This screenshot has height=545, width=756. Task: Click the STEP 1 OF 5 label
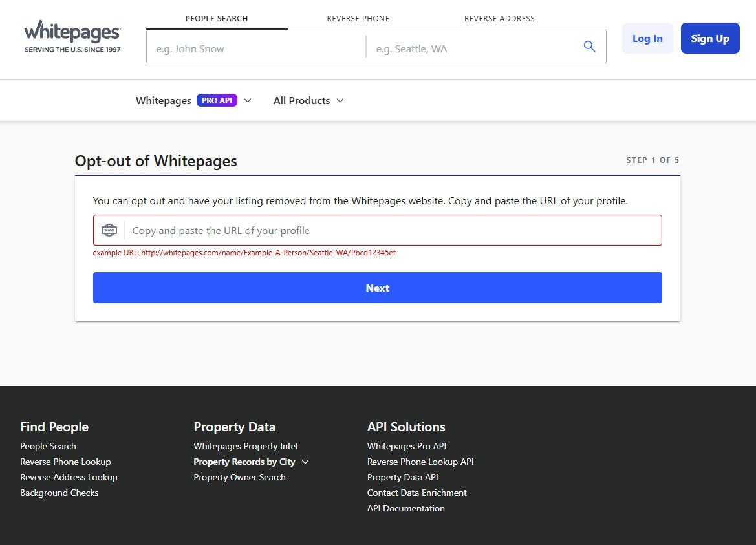tap(653, 160)
